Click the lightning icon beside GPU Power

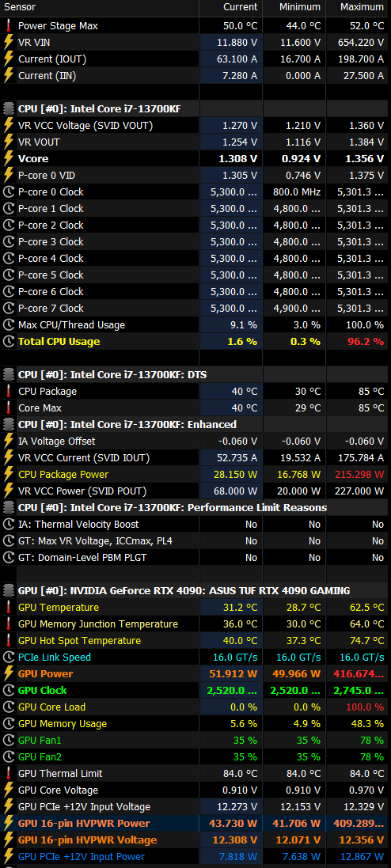[8, 673]
